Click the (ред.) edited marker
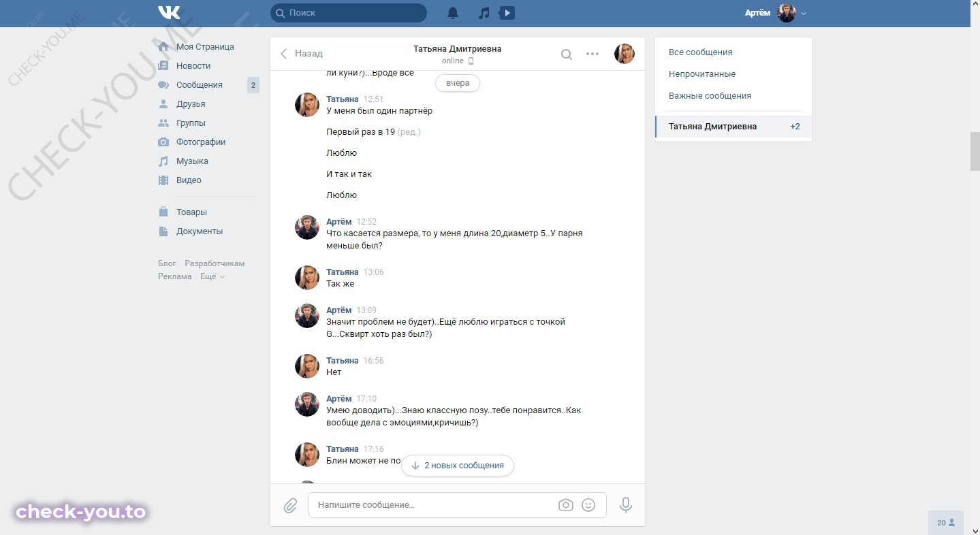The width and height of the screenshot is (980, 535). [x=409, y=132]
